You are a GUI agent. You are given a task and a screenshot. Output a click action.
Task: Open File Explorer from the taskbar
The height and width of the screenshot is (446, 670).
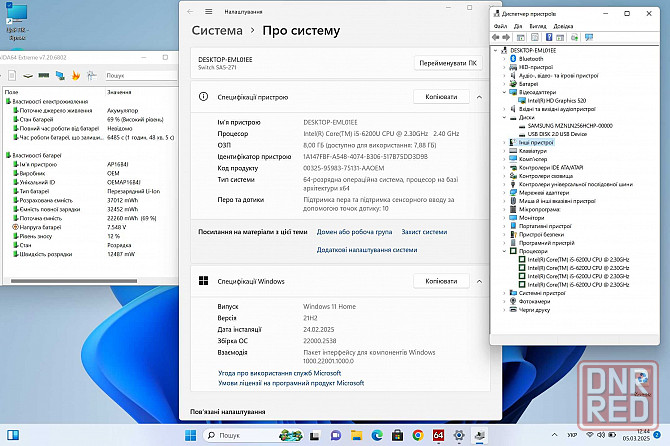pyautogui.click(x=356, y=435)
